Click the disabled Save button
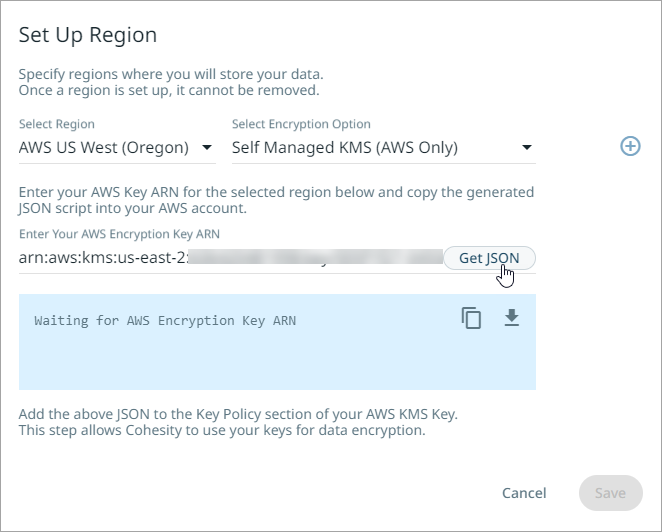 [610, 493]
